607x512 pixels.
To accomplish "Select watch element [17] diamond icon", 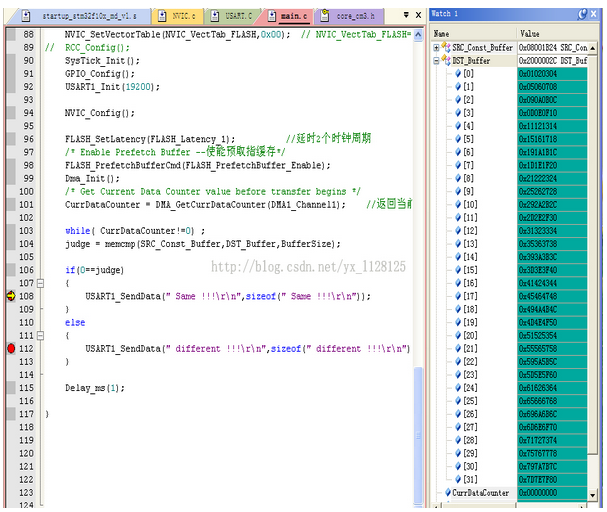I will point(458,296).
